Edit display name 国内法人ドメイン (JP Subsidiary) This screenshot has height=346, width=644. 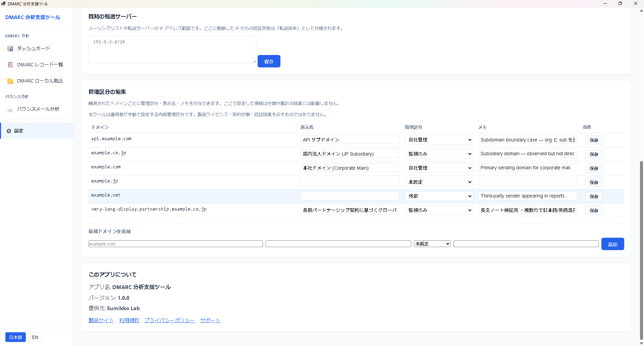(350, 154)
